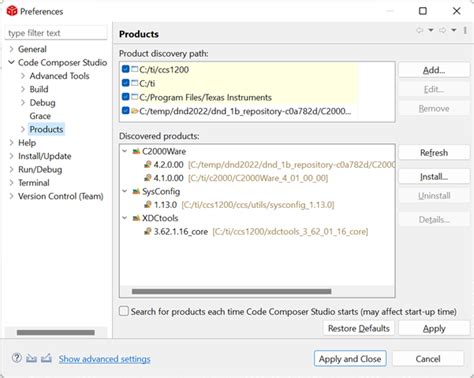Select the 4.2.0.00 C2000Ware product row
This screenshot has height=378, width=474.
pos(269,165)
